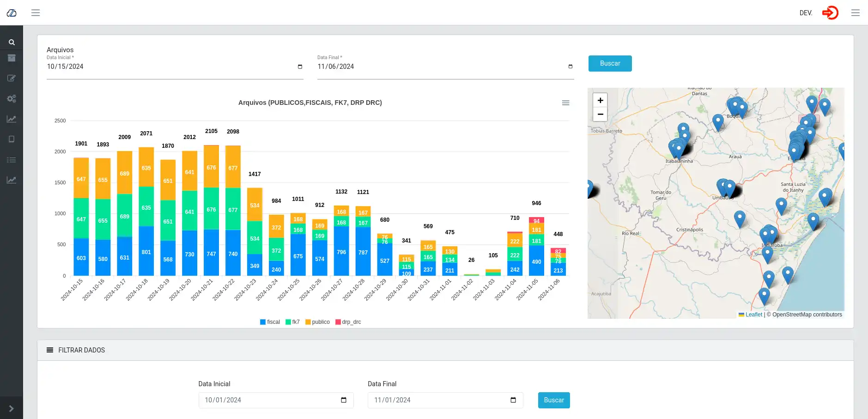The image size is (868, 419).
Task: Open chart context menu hamburger icon
Action: click(x=565, y=103)
